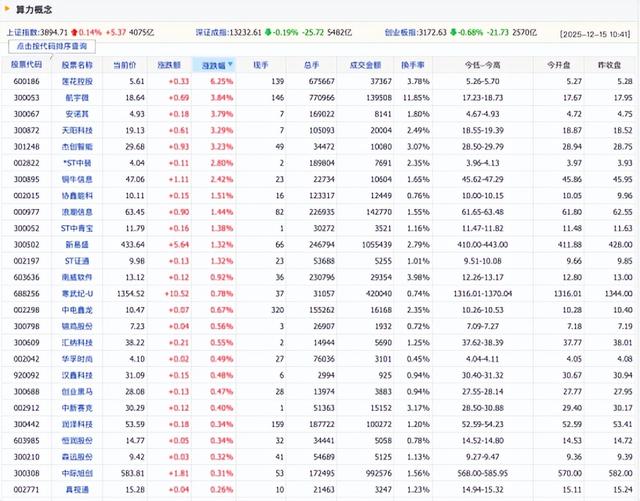Select stock code cell 688256
This screenshot has height=501, width=640.
tap(27, 294)
